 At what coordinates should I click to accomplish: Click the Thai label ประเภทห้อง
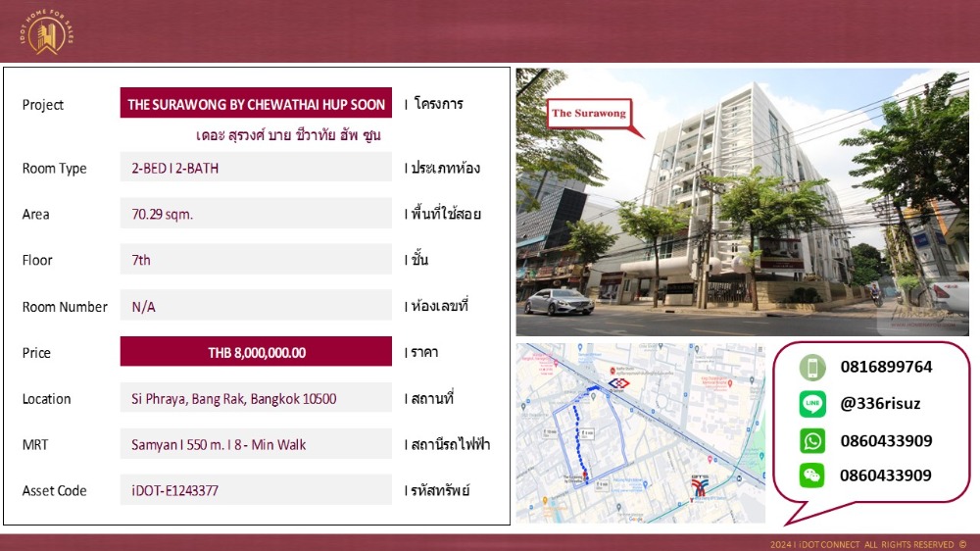pyautogui.click(x=445, y=168)
